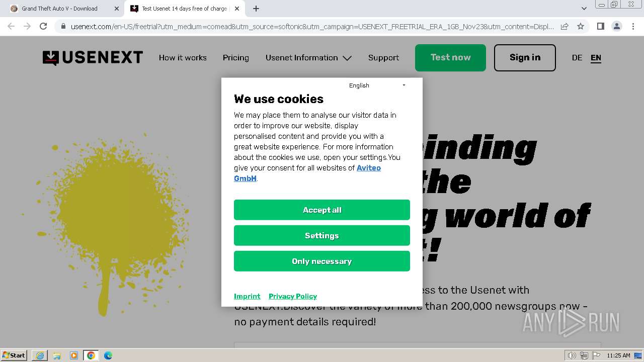Open the tab search chevron
This screenshot has width=644, height=362.
click(584, 9)
